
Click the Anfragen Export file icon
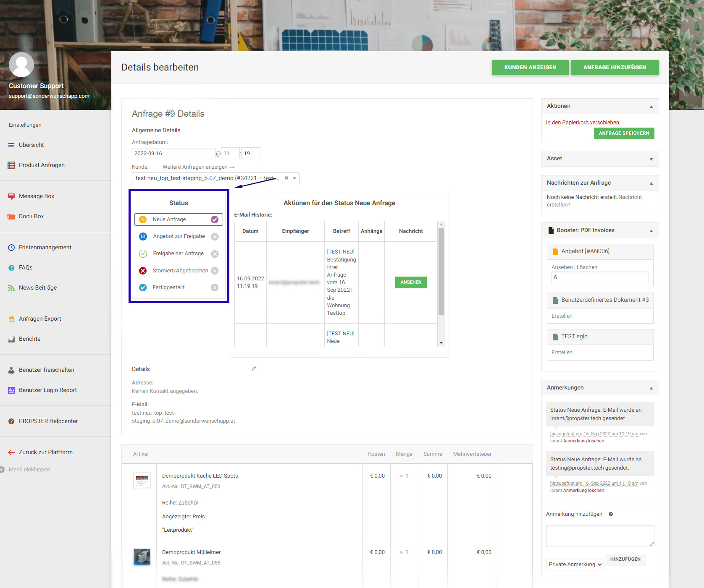point(11,319)
